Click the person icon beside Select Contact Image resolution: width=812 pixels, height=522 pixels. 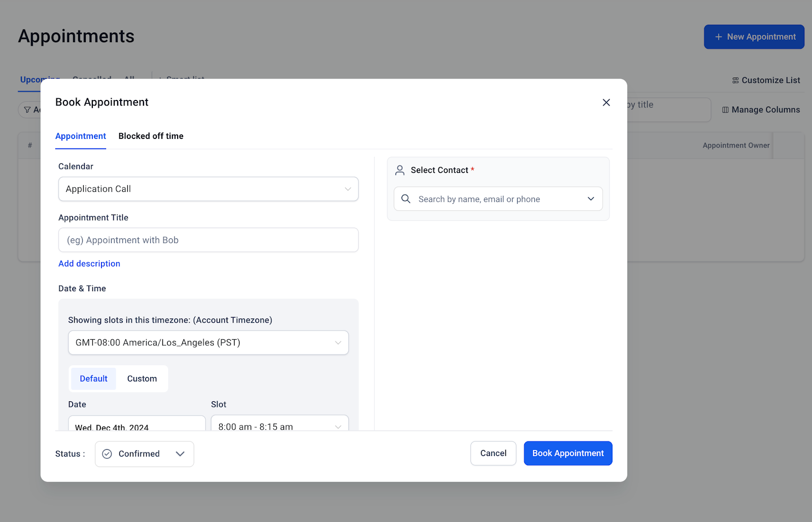click(400, 170)
